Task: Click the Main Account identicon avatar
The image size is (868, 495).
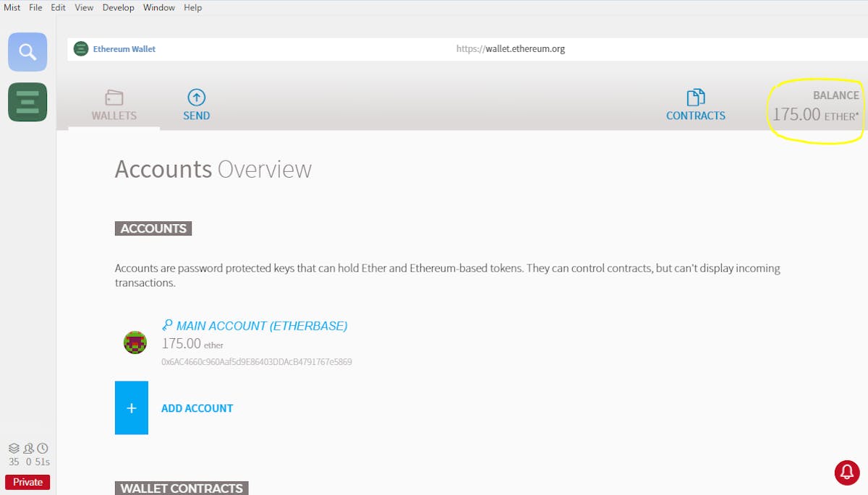Action: 135,343
